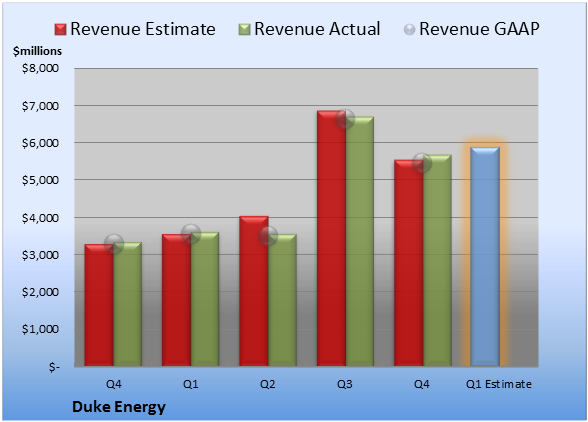The height and width of the screenshot is (422, 588).
Task: Select the green Q1 revenue actual bar
Action: coord(205,299)
